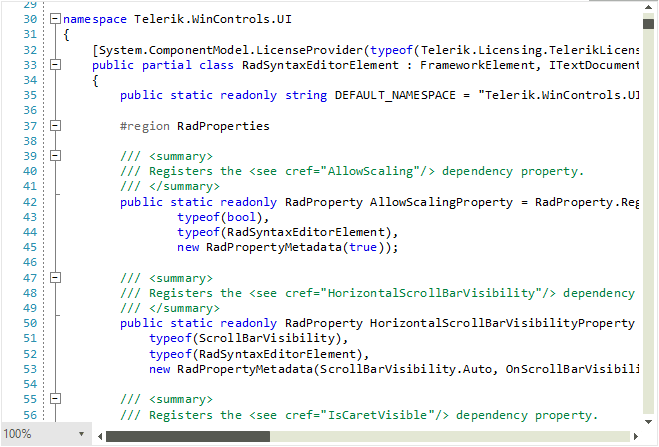Click 'typeof(ScrollBarVisibility),' on line 51

pyautogui.click(x=249, y=338)
